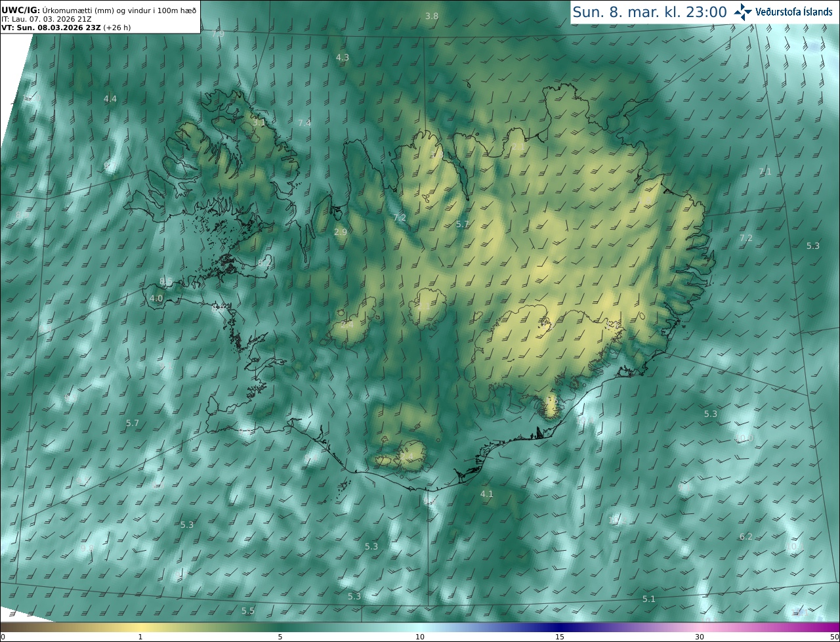Click the 4.0 value on the map
This screenshot has height=642, width=840.
[x=156, y=298]
